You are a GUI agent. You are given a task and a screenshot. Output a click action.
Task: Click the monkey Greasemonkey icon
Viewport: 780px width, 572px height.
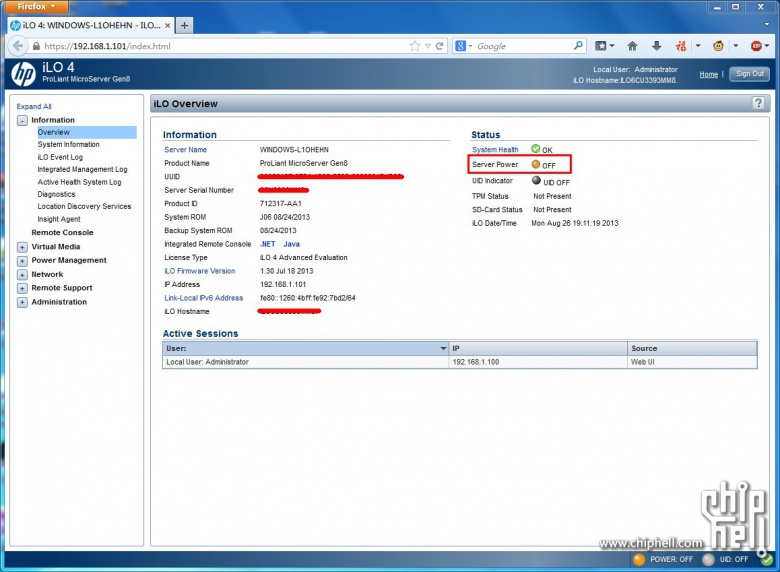click(718, 46)
